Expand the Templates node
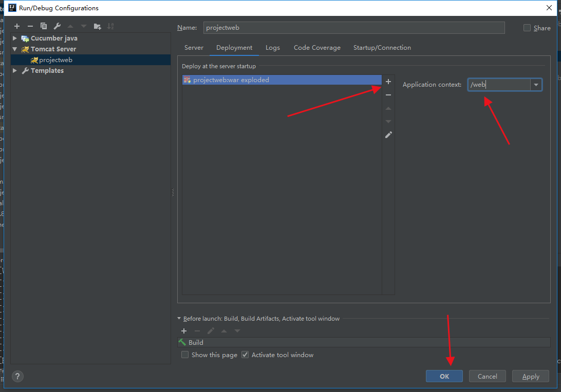This screenshot has height=392, width=561. 15,70
